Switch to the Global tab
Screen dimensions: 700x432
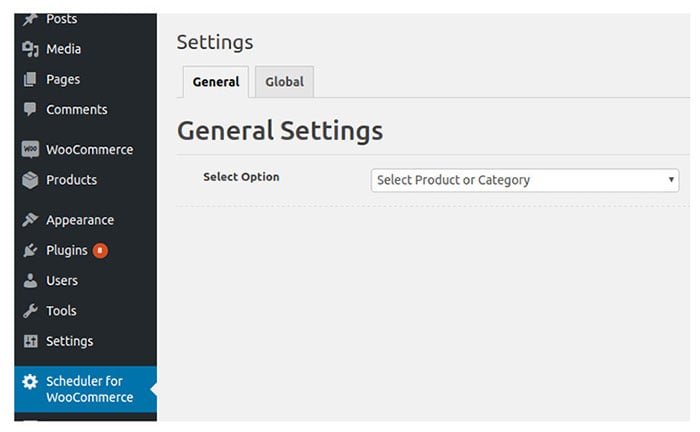(284, 82)
